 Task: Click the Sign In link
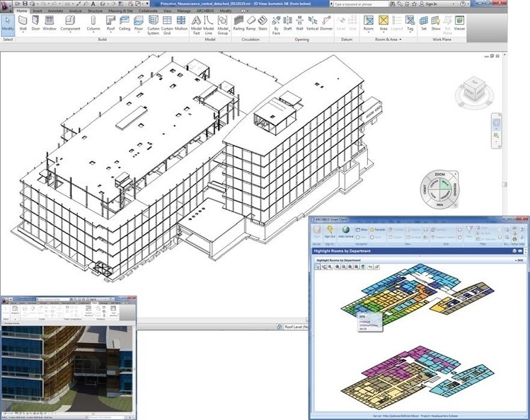coord(431,4)
